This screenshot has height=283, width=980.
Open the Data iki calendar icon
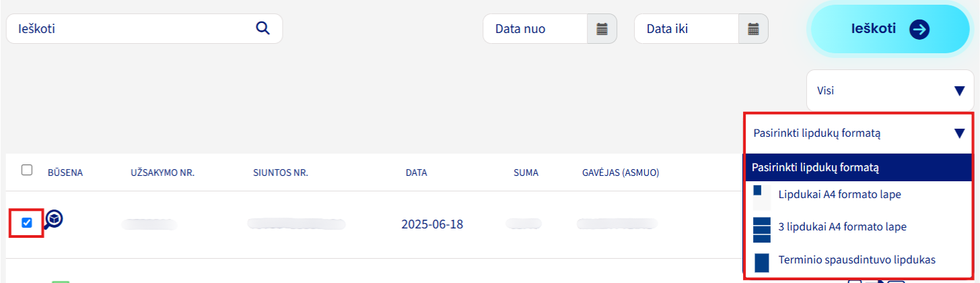(753, 29)
